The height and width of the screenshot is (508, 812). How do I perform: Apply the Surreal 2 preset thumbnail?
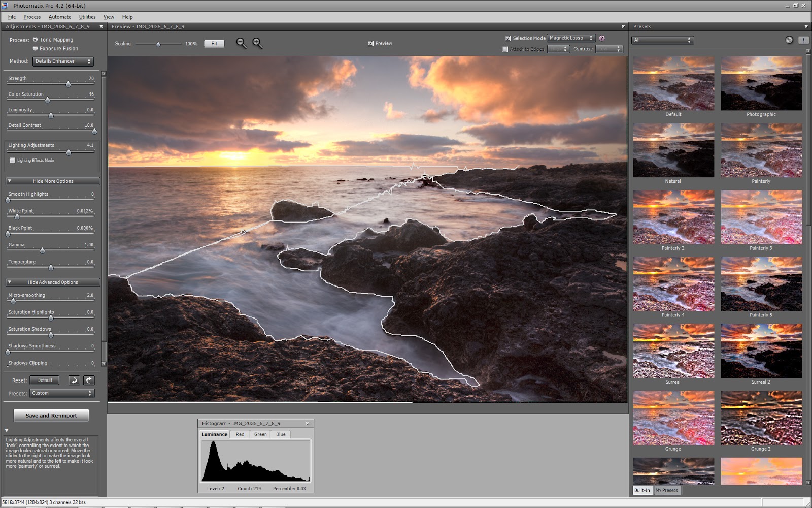click(x=761, y=351)
